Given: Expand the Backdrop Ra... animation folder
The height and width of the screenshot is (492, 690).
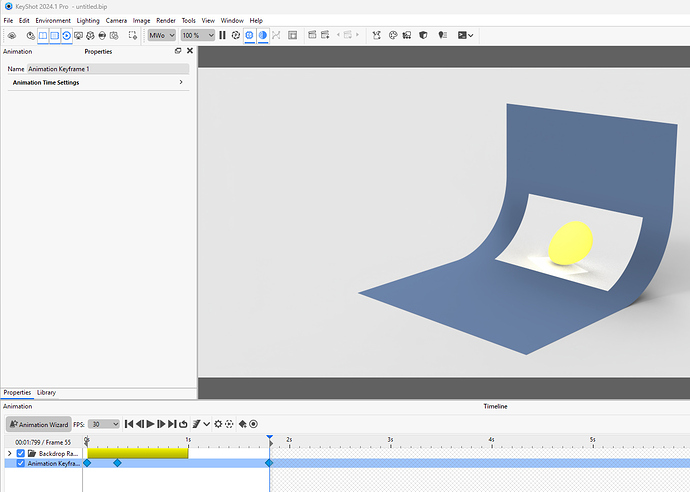Looking at the screenshot, I should click(10, 453).
